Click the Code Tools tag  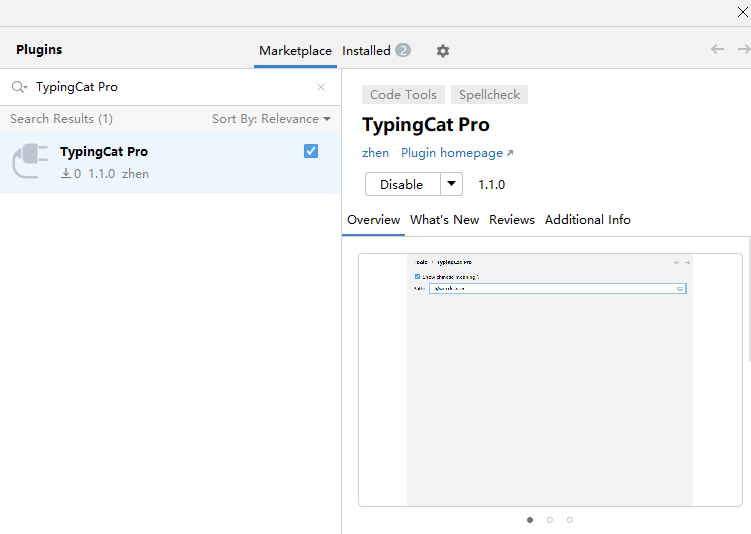403,95
